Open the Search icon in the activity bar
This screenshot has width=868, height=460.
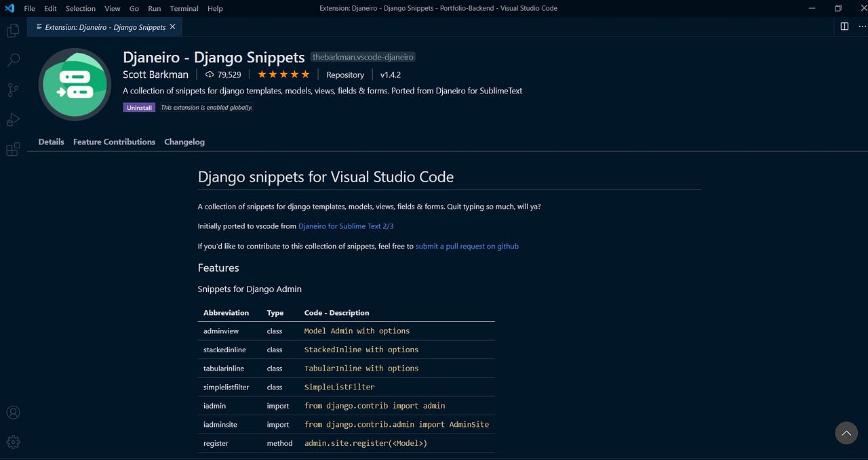point(12,60)
